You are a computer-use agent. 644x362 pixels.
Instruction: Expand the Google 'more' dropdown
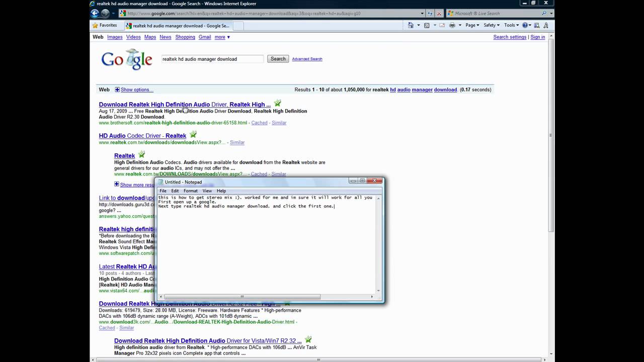[222, 37]
